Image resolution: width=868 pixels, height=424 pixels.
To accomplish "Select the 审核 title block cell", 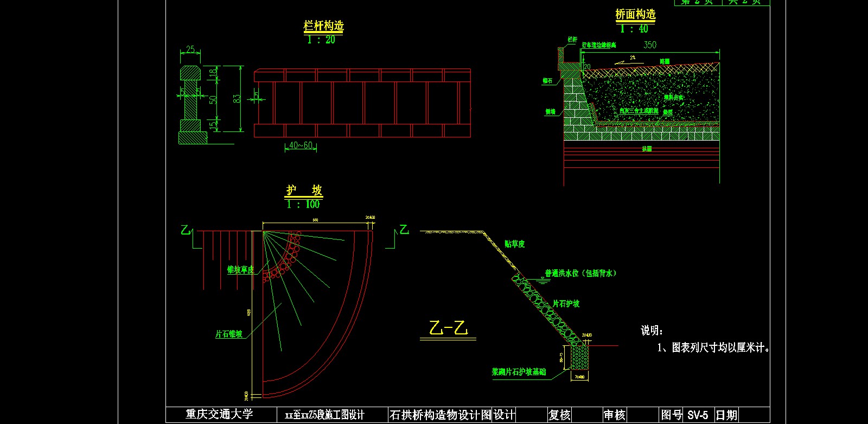I will [x=615, y=415].
